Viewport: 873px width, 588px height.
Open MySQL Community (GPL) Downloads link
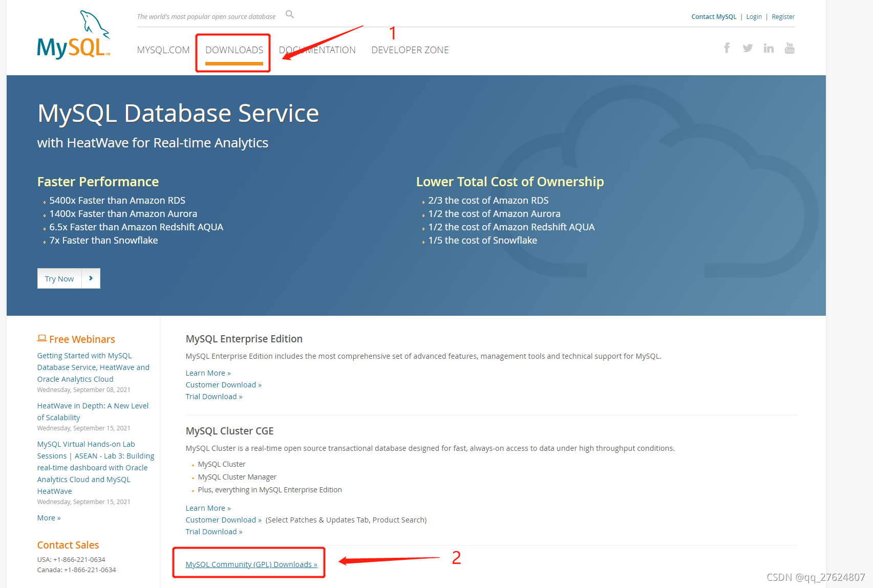point(251,564)
